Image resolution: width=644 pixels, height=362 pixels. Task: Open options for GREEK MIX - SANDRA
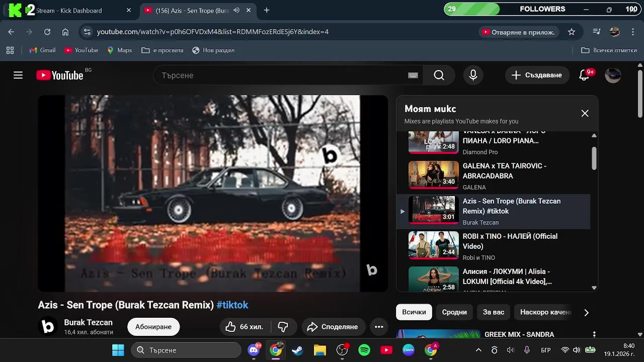click(594, 334)
